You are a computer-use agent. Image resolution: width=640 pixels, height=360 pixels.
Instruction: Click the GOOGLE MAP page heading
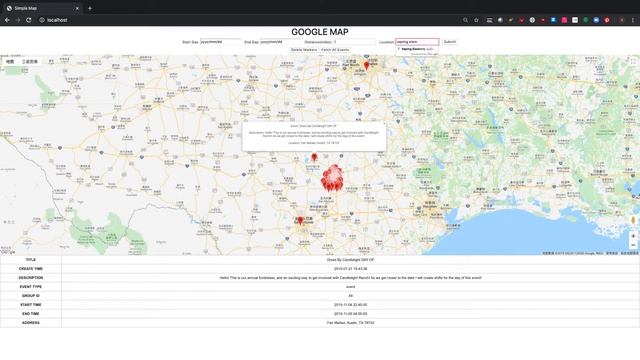[x=320, y=32]
